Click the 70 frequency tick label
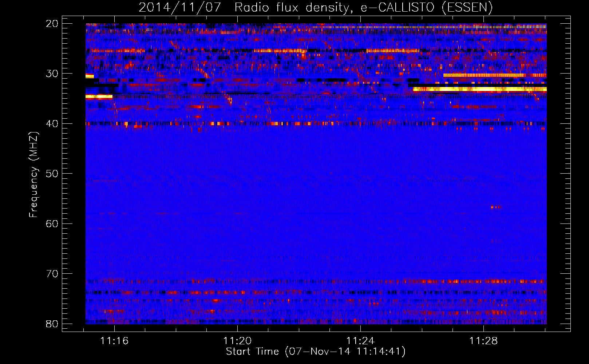The width and height of the screenshot is (589, 364). [x=52, y=274]
